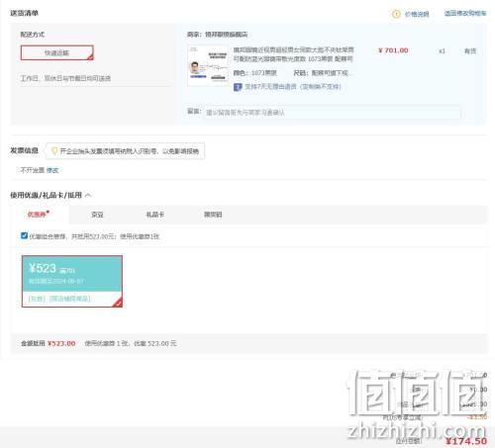This screenshot has height=448, width=495.
Task: Open the glasses product thumbnail image
Action: tap(208, 66)
